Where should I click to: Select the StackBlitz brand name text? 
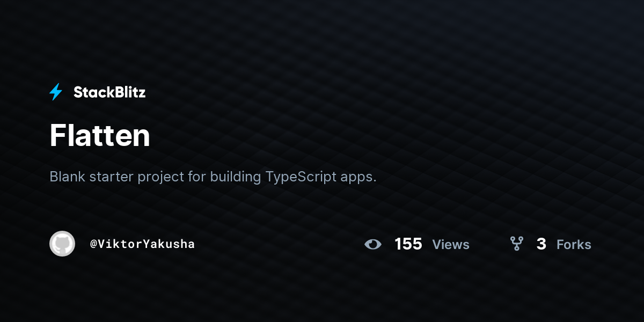109,92
